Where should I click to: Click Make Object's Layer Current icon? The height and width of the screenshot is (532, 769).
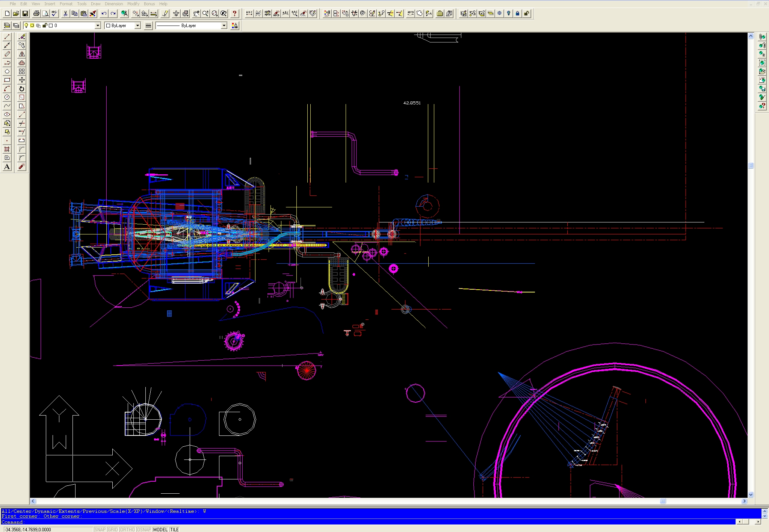7,26
